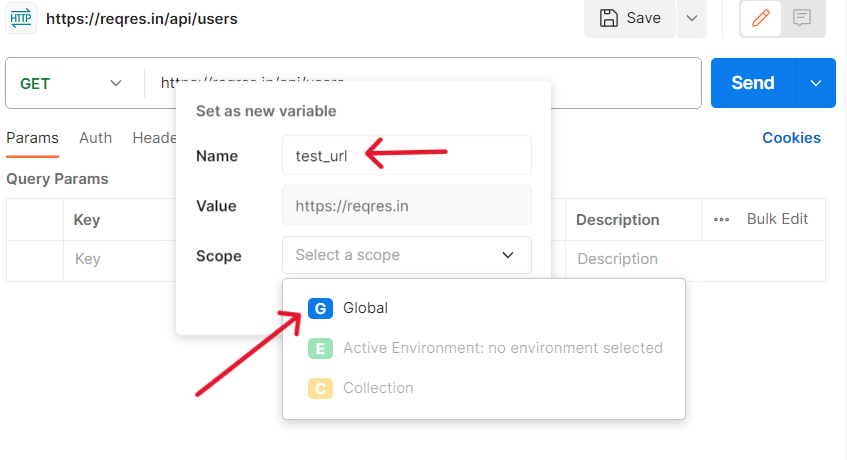The height and width of the screenshot is (460, 847).
Task: Open the GET method dropdown
Action: (72, 83)
